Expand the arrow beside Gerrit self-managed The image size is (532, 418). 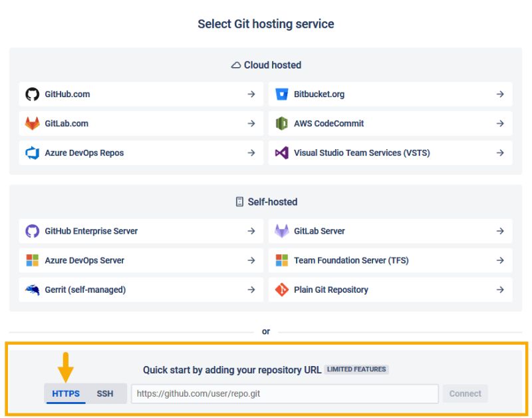coord(251,290)
